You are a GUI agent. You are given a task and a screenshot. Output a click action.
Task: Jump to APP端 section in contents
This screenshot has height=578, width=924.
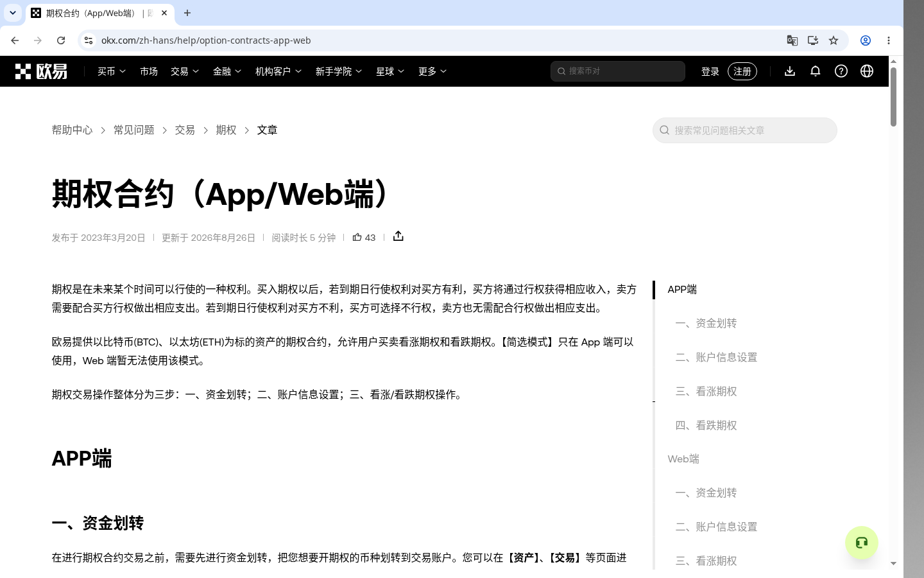(x=682, y=290)
